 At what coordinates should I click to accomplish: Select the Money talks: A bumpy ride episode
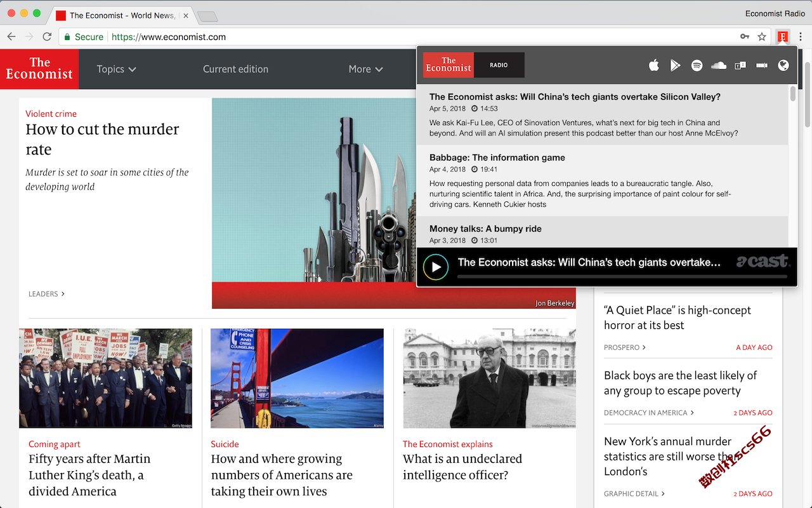602,232
